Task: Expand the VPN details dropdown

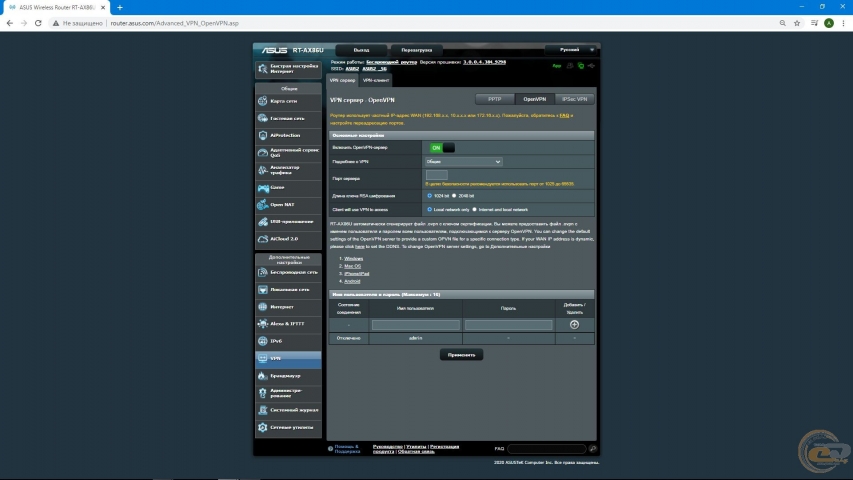Action: (x=463, y=162)
